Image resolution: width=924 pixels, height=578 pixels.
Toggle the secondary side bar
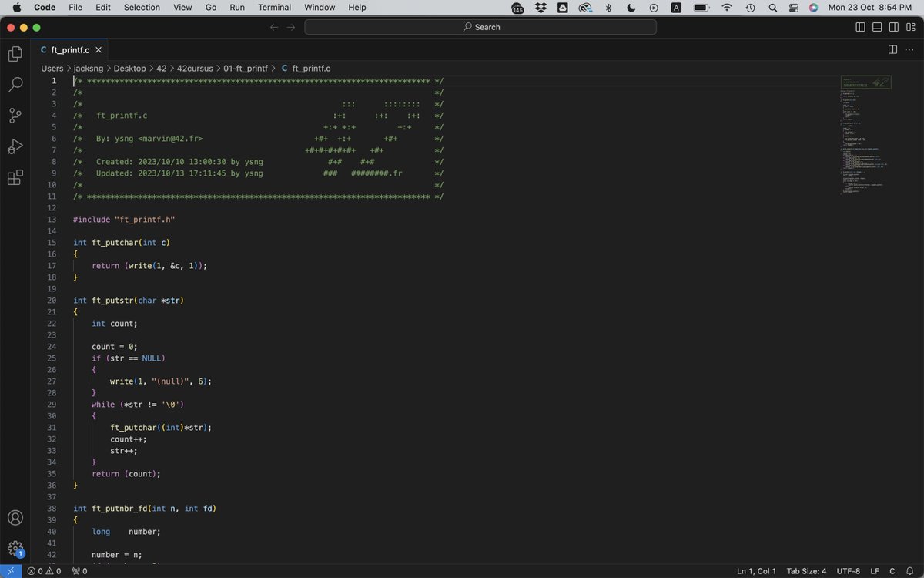[894, 27]
